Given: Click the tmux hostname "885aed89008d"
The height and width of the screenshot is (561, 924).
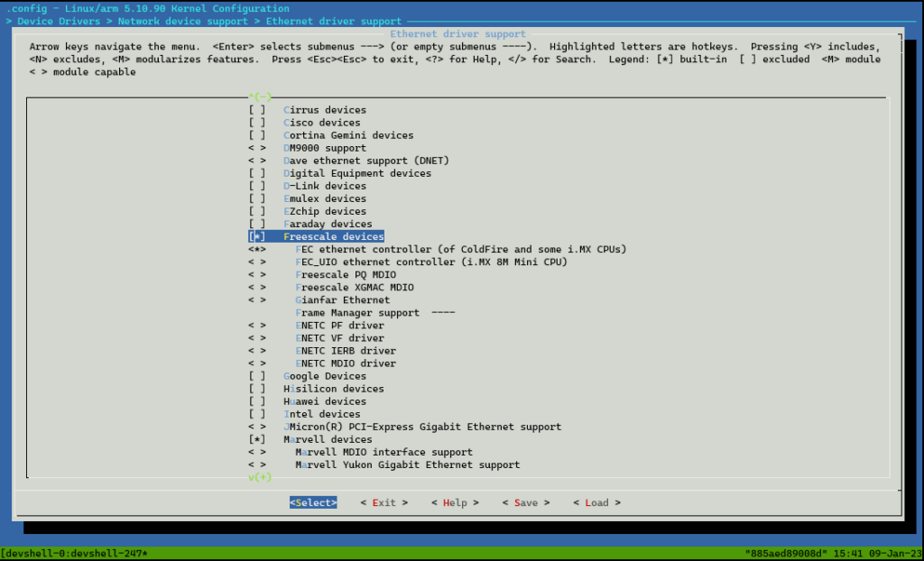Looking at the screenshot, I should 786,554.
